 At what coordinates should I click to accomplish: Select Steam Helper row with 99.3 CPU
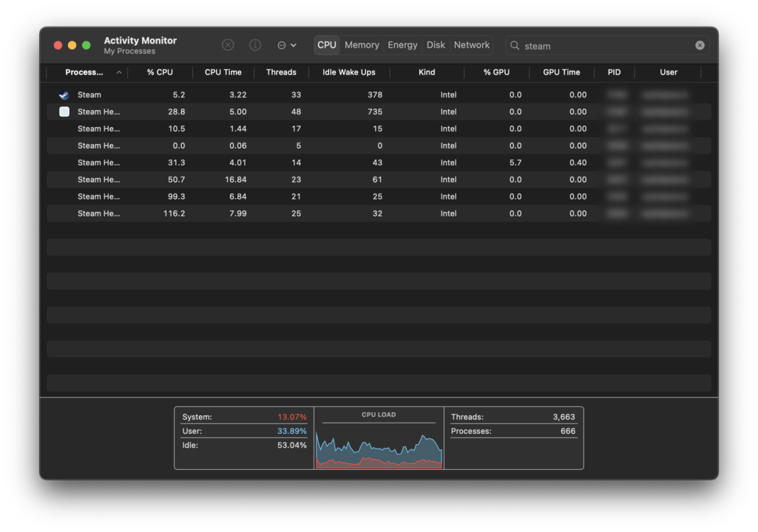point(379,197)
